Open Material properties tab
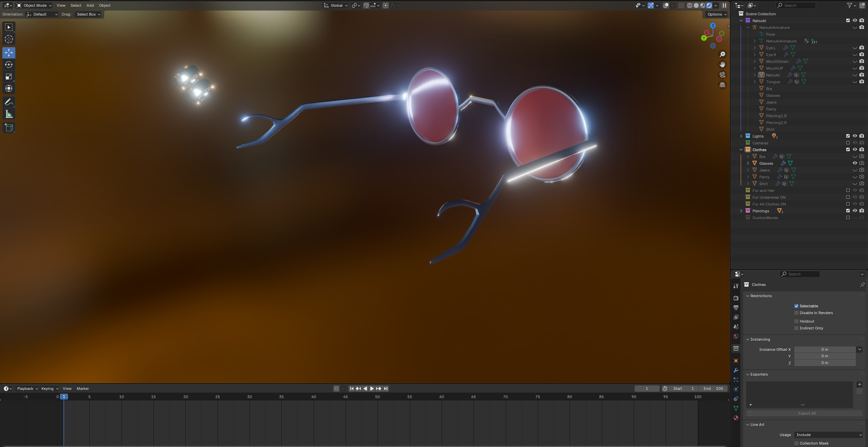 tap(736, 418)
